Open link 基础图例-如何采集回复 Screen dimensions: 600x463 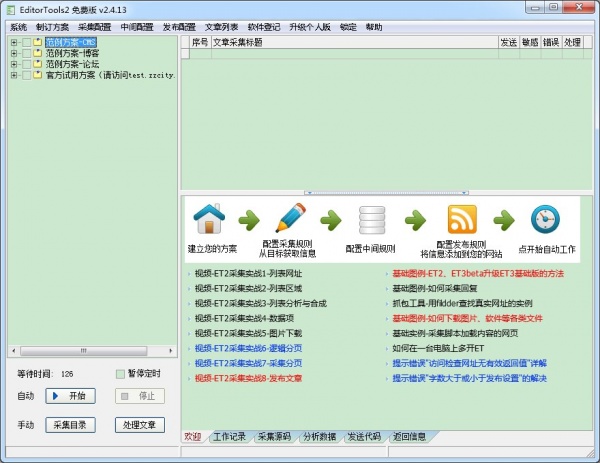point(435,289)
